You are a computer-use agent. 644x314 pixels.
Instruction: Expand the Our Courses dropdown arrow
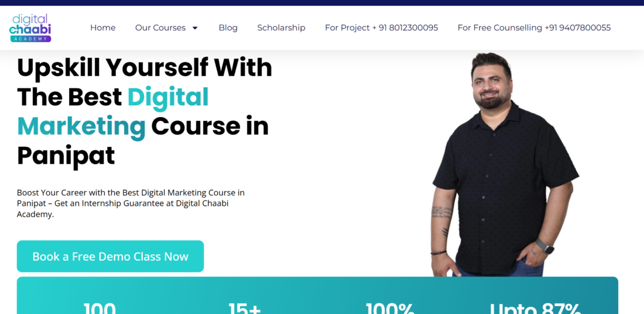click(195, 28)
